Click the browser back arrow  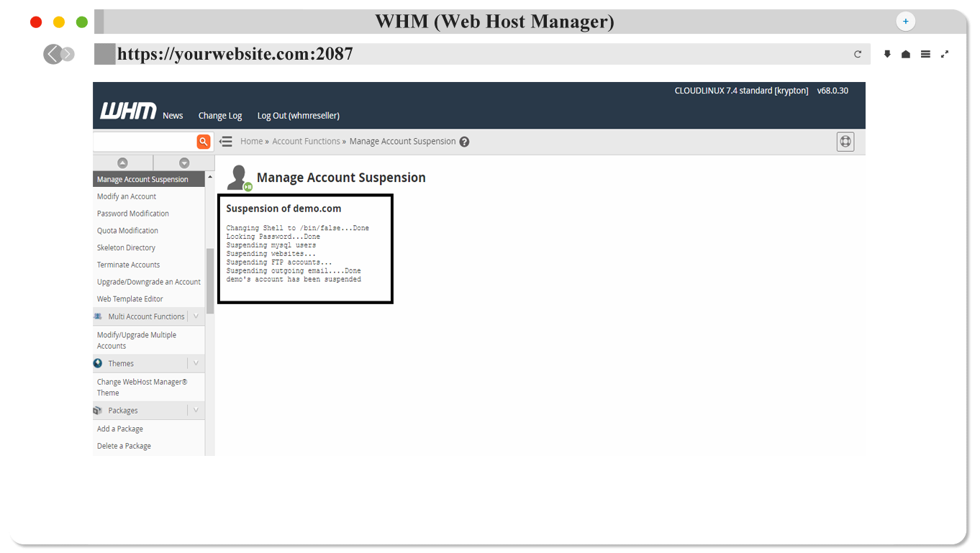pyautogui.click(x=52, y=54)
